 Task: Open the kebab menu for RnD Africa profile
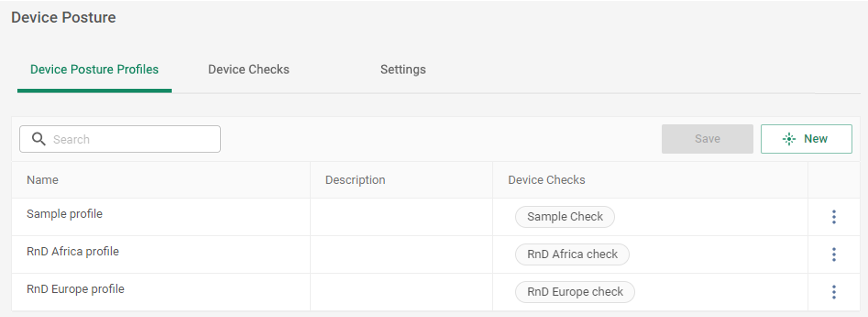[834, 254]
